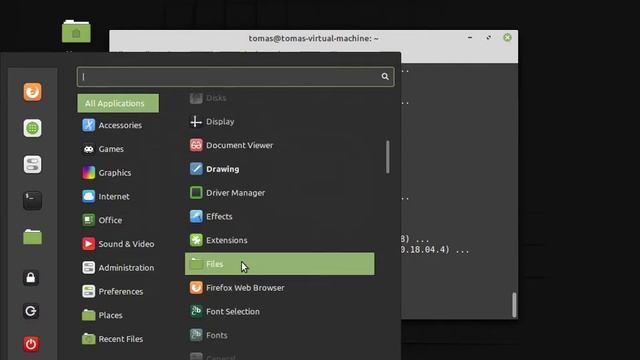The height and width of the screenshot is (360, 640).
Task: Open Font Selection
Action: tap(280, 311)
